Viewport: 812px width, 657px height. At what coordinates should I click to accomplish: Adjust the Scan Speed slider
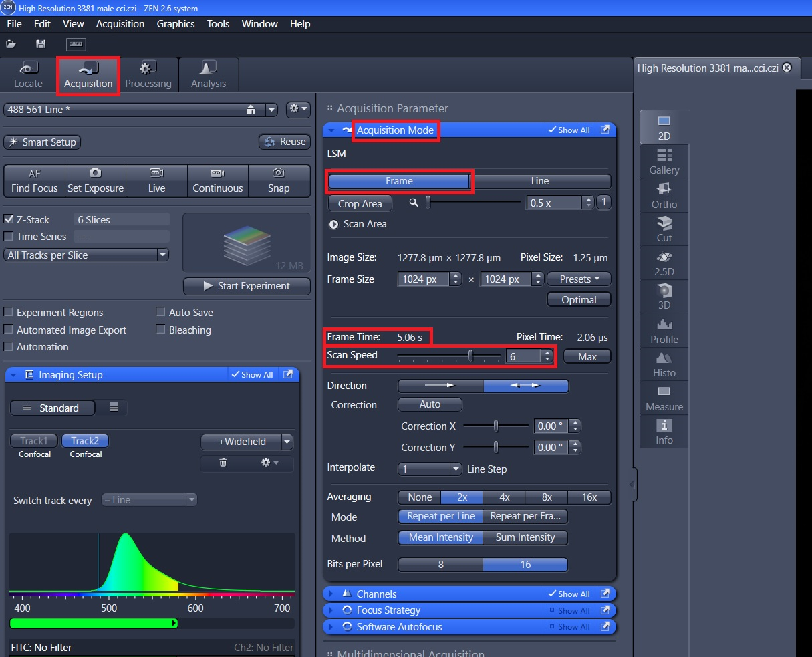(470, 356)
